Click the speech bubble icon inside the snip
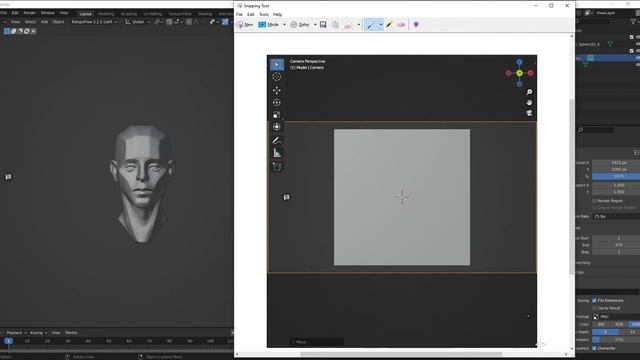640x360 pixels. (x=287, y=198)
